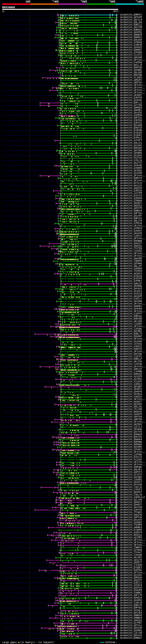
Task: Open the last hit UniRef100_B9N8Z7
Action: pyautogui.click(x=131, y=638)
